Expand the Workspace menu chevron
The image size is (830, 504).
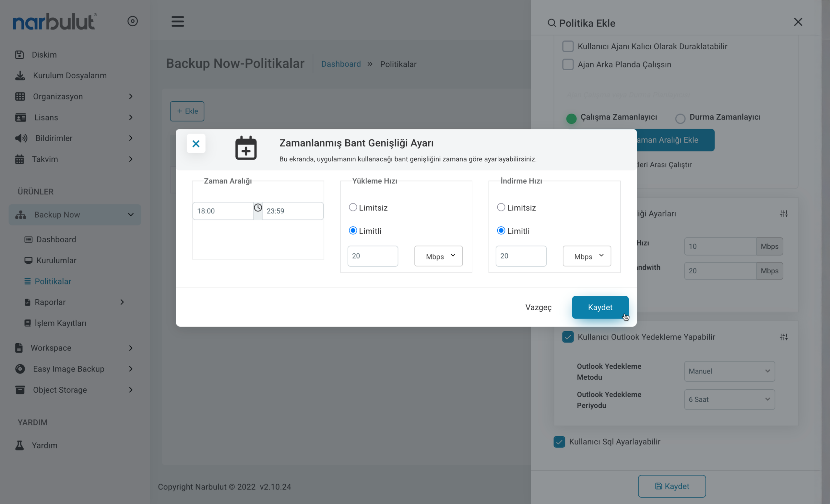pyautogui.click(x=131, y=348)
